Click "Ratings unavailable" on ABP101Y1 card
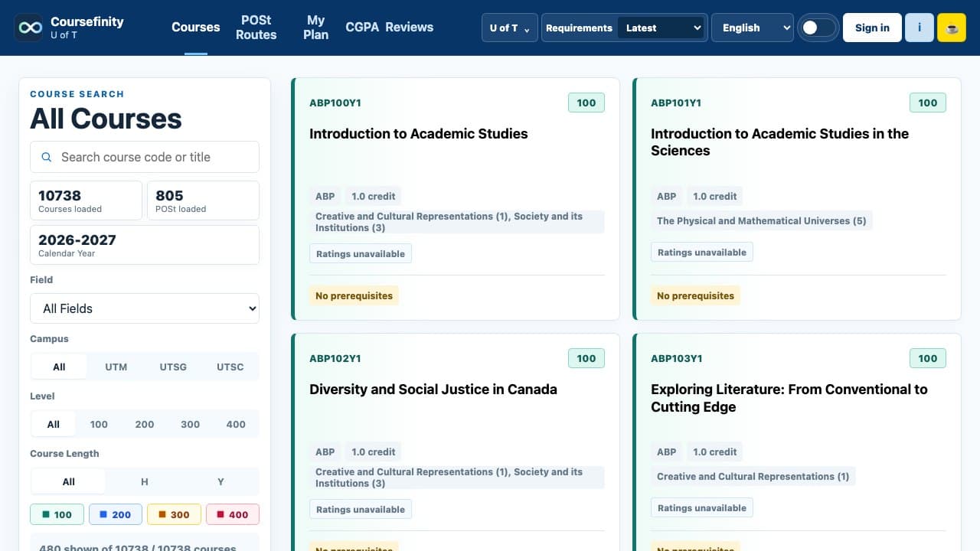 (x=702, y=252)
